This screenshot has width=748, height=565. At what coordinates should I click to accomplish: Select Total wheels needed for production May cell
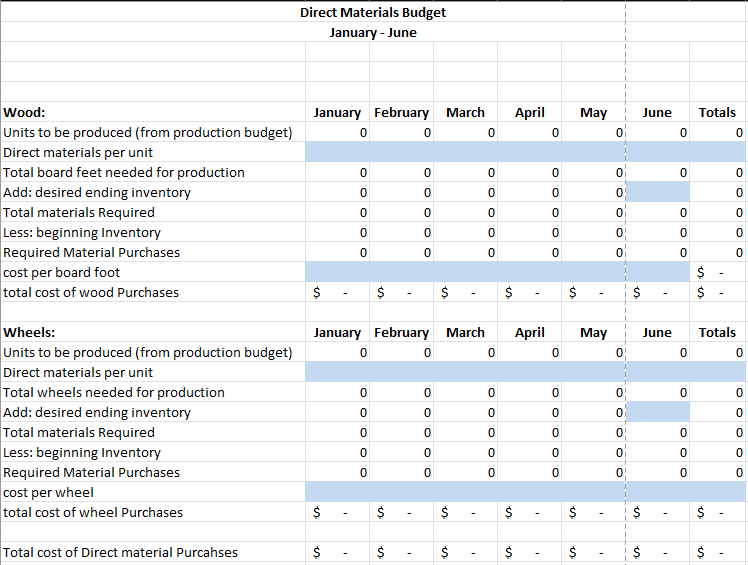pyautogui.click(x=593, y=393)
